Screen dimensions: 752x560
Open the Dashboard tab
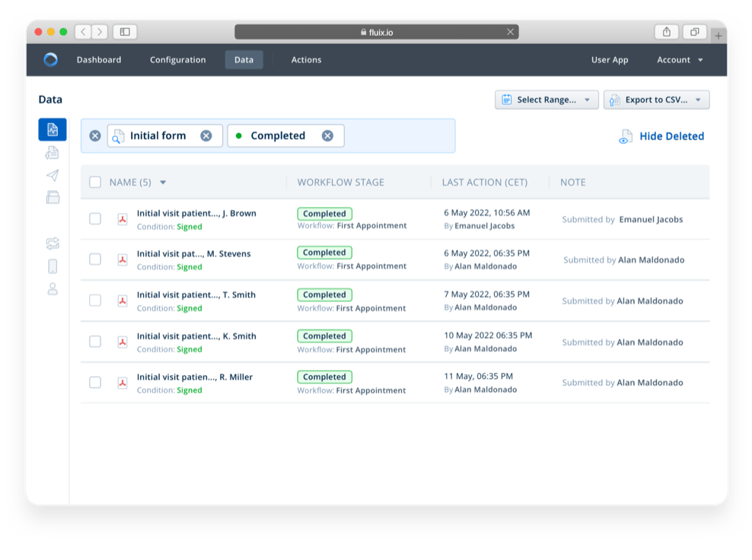[x=99, y=60]
